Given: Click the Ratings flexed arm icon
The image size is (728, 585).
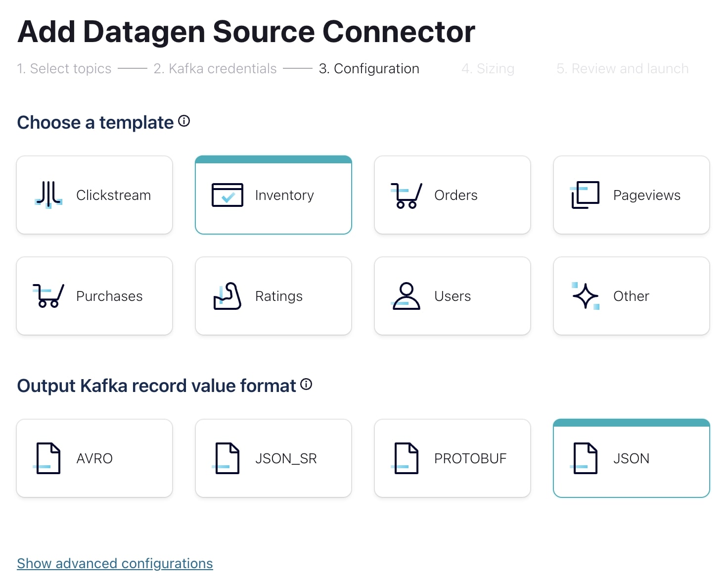Looking at the screenshot, I should (227, 296).
